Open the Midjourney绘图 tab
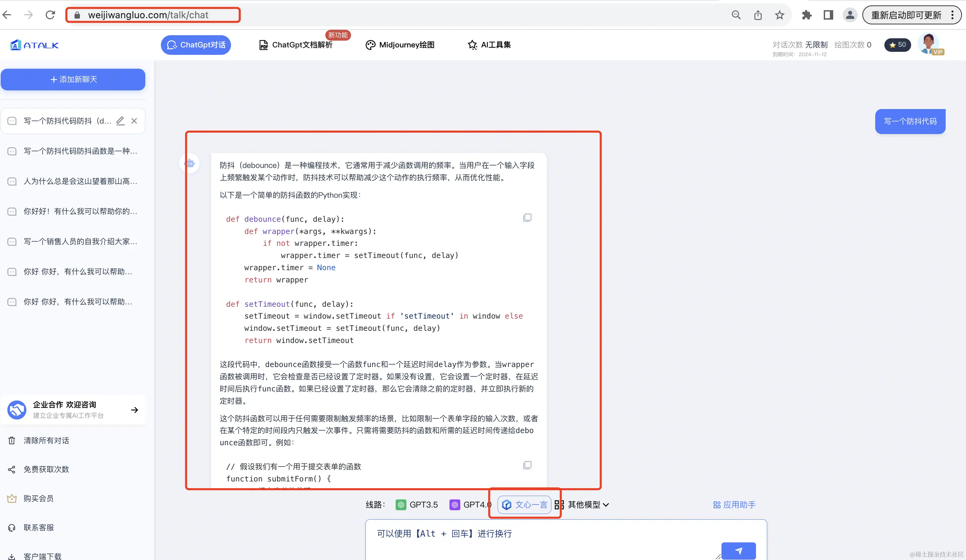 pos(400,45)
